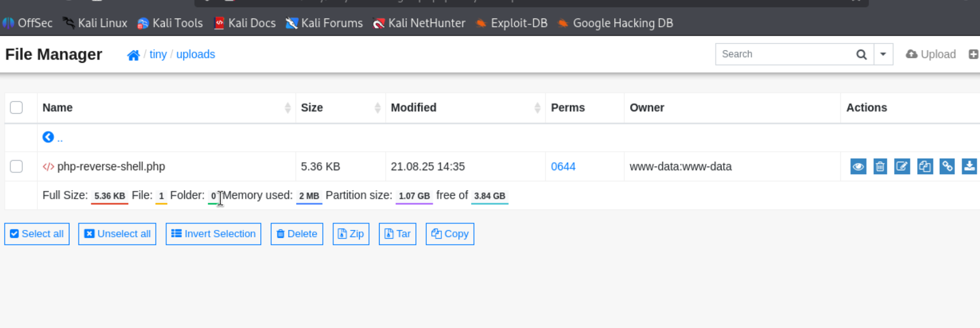Click the Full Size 5.36 KB badge

110,196
